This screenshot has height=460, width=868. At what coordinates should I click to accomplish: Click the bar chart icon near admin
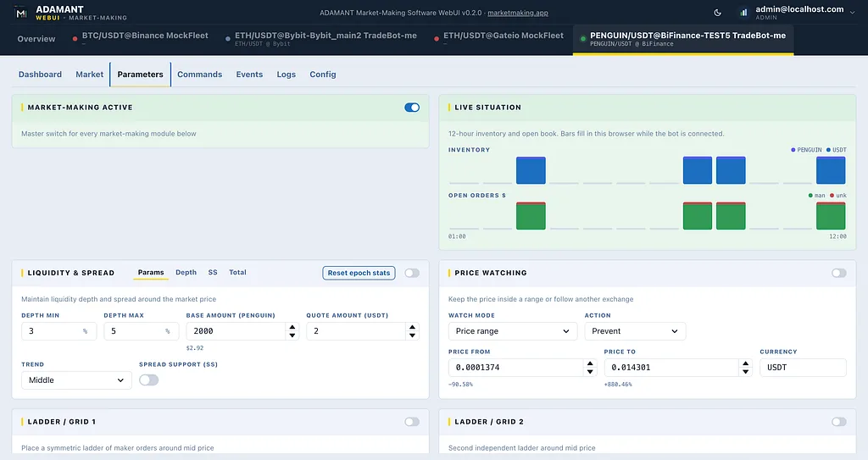743,13
